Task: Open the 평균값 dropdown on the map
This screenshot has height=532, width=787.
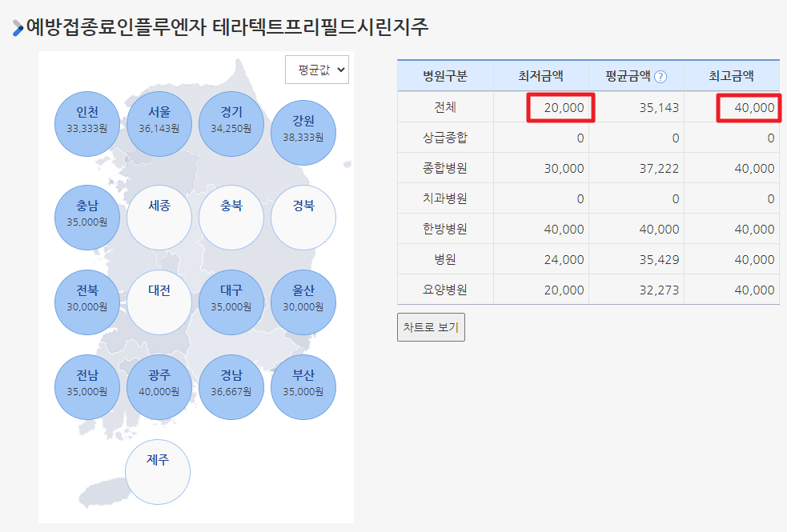Action: (317, 70)
